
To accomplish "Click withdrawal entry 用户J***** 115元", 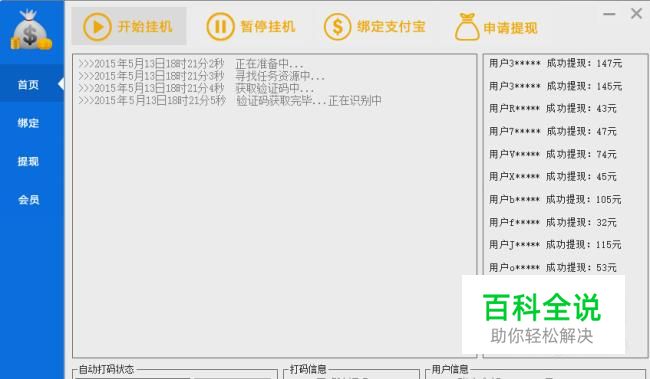I will (555, 245).
